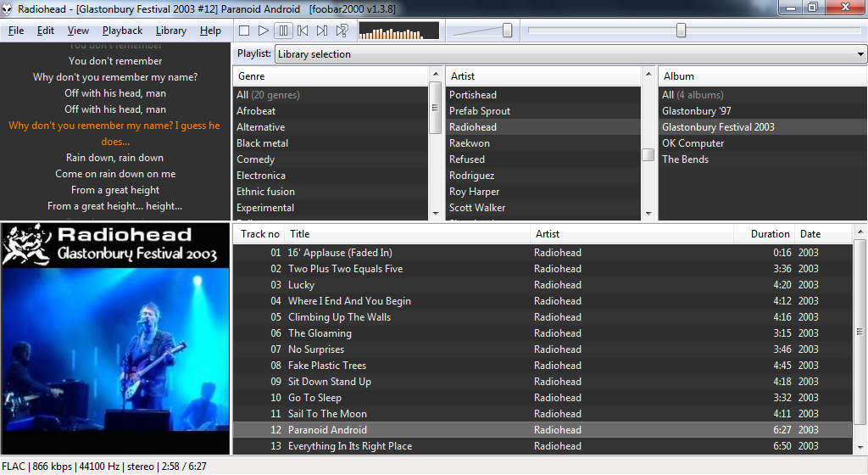Click the seek bar position handle
This screenshot has width=868, height=475.
tap(681, 31)
